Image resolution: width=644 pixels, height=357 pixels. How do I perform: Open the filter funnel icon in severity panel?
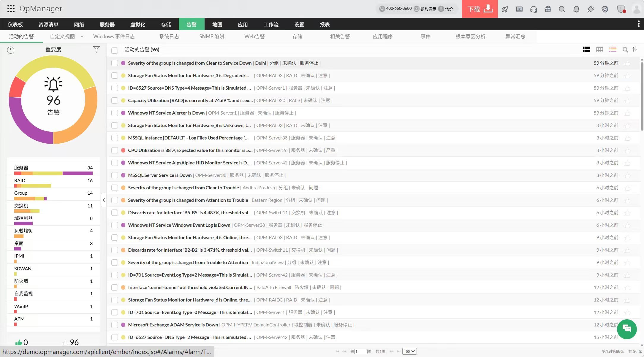pyautogui.click(x=96, y=50)
